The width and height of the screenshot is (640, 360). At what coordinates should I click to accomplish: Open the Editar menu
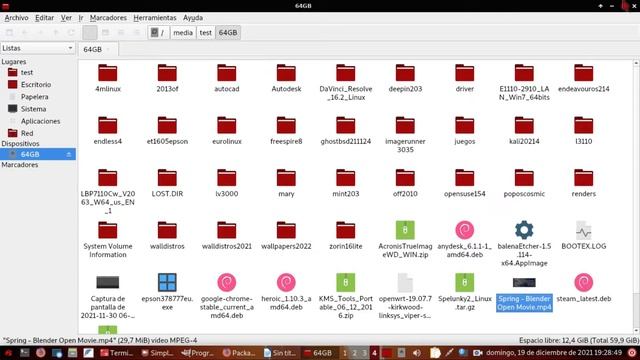(x=44, y=18)
